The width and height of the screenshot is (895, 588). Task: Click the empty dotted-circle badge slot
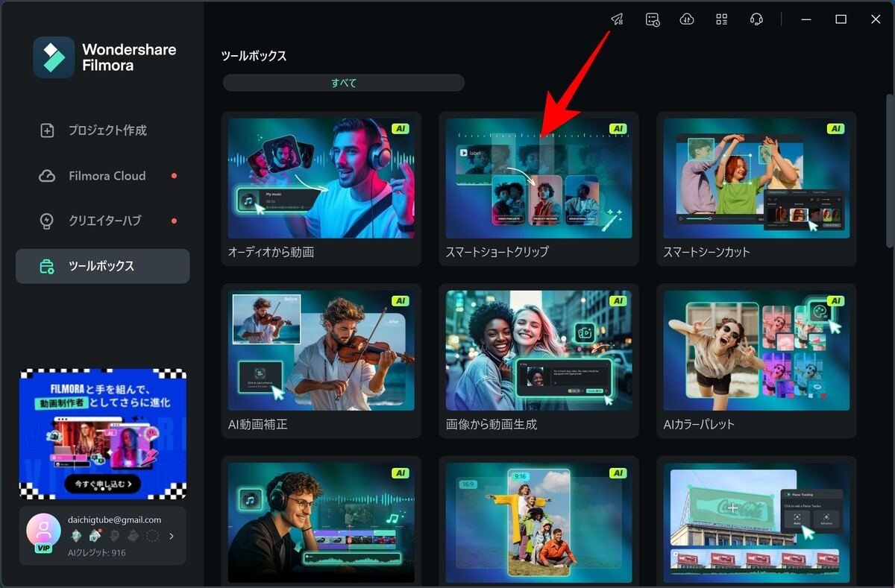coord(152,536)
